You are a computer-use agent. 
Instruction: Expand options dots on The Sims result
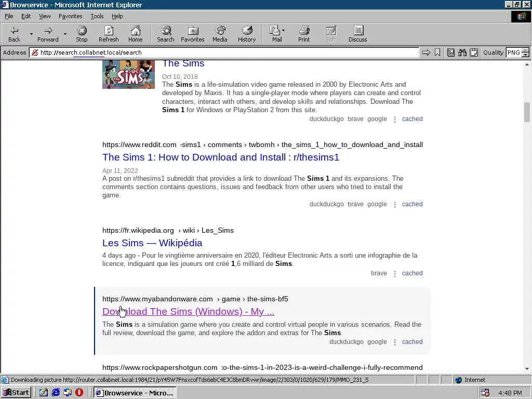[395, 119]
